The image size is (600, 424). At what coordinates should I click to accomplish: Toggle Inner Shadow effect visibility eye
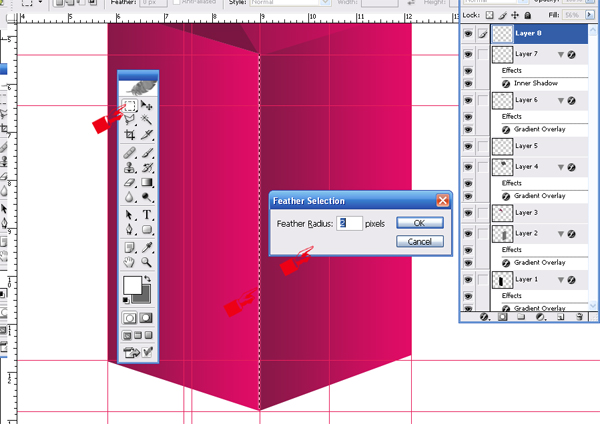[468, 83]
